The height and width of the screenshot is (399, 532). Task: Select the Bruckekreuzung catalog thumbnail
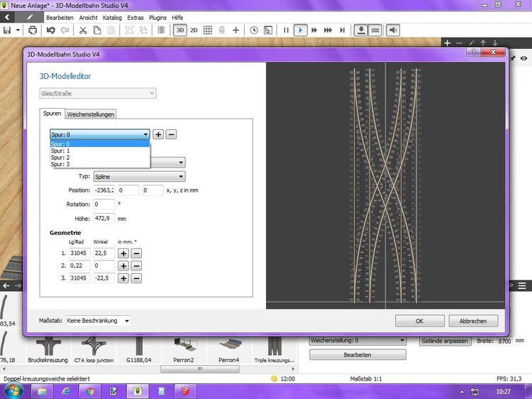(48, 350)
